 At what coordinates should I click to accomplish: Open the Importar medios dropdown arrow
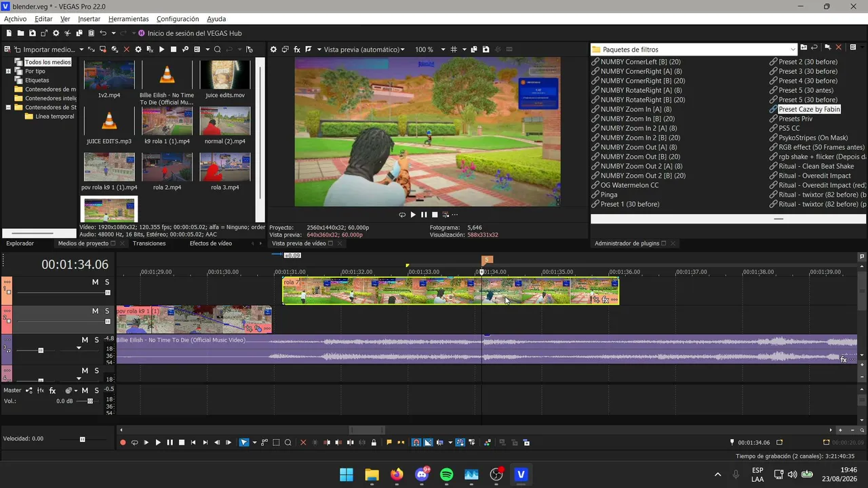(x=81, y=49)
